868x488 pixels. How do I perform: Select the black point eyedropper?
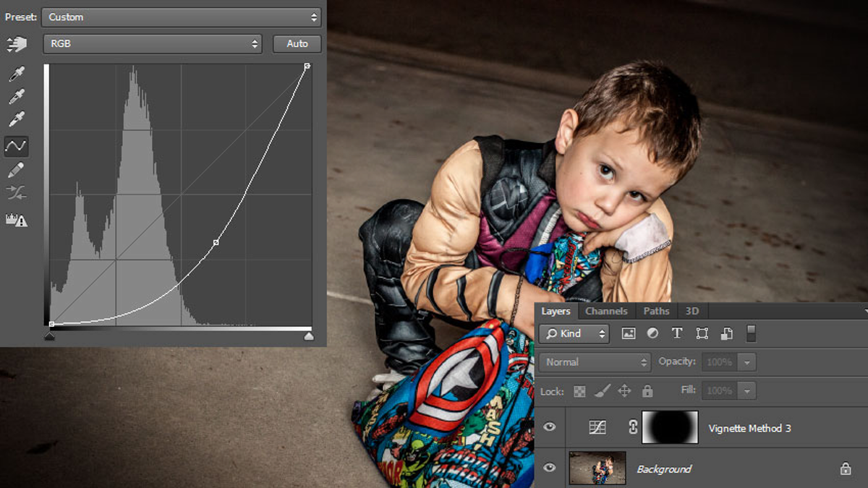pyautogui.click(x=17, y=72)
